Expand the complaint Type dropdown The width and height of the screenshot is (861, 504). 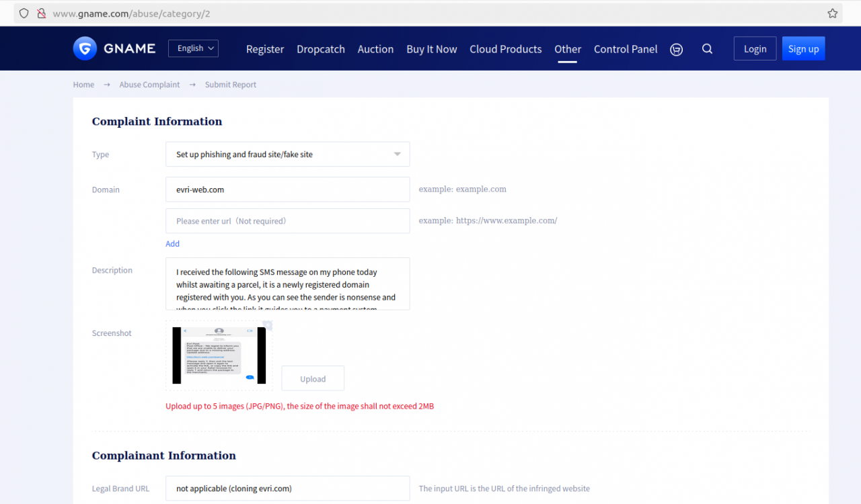(x=288, y=154)
